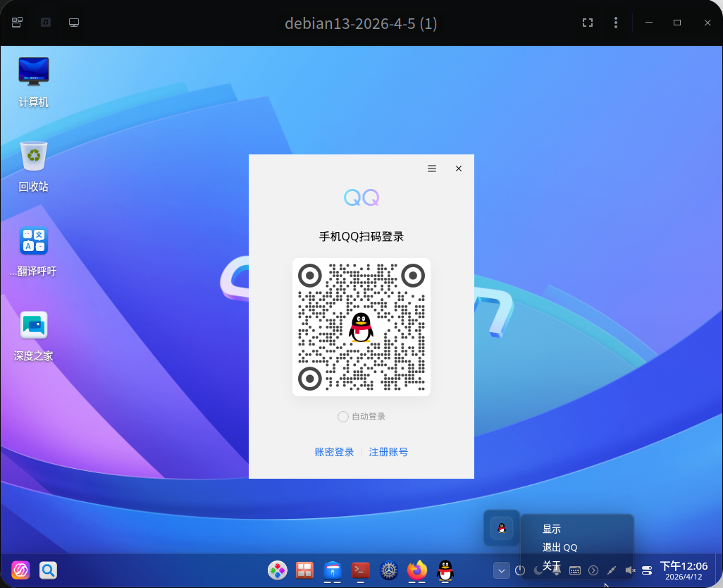
Task: Open the control center gear dock icon
Action: (x=389, y=570)
